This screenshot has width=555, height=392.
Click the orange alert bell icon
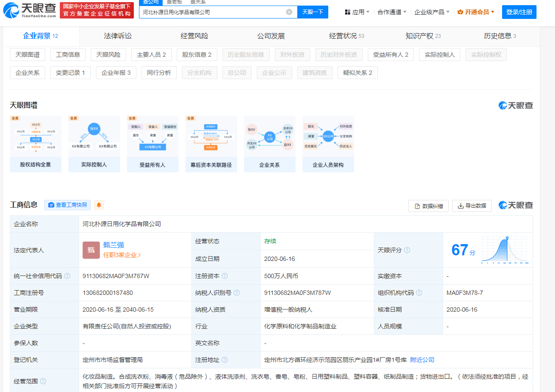(99, 205)
